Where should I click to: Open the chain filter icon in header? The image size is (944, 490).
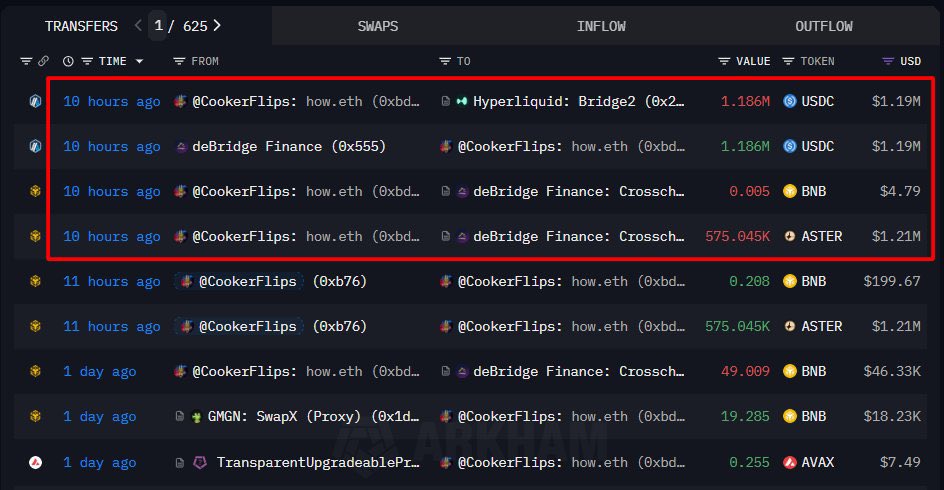(x=26, y=61)
